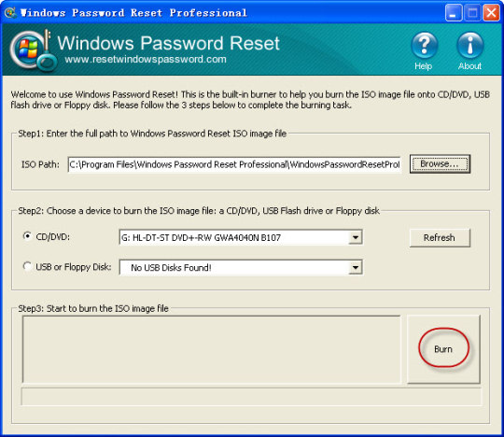Click the Step3 group title
504x437 pixels.
pos(93,309)
